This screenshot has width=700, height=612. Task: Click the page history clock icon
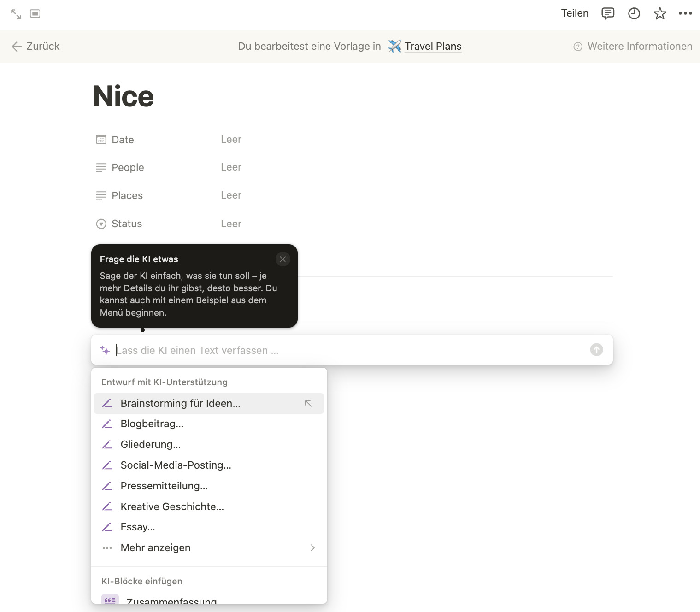click(634, 14)
